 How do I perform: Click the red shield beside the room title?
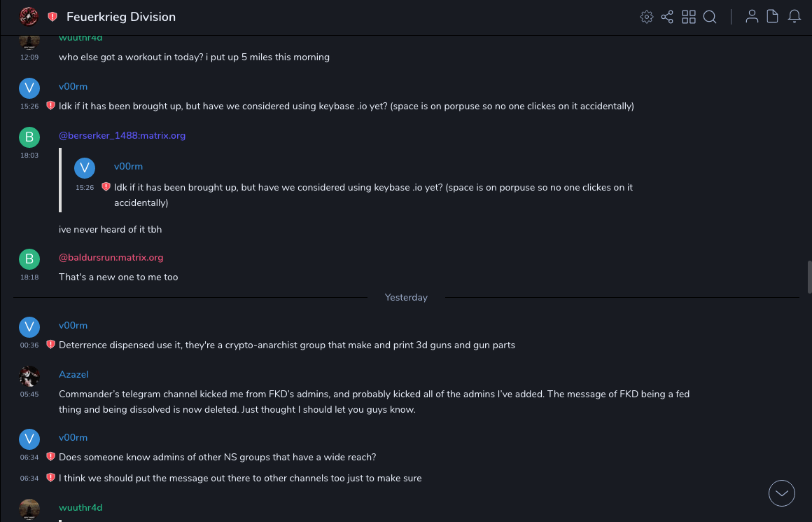coord(52,17)
